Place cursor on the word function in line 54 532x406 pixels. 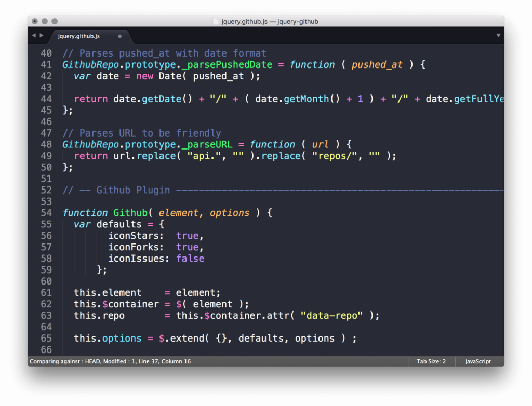(85, 213)
